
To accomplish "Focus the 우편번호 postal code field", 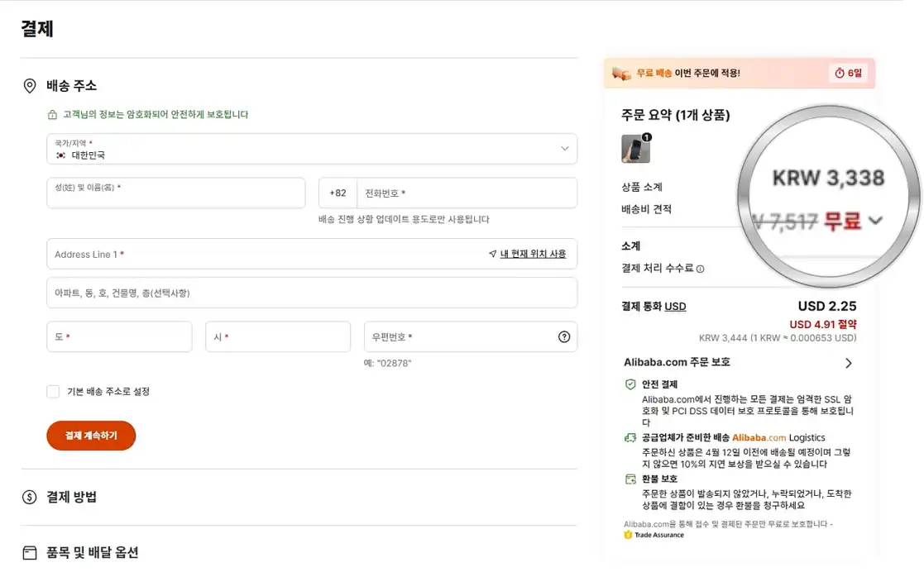I will [470, 337].
